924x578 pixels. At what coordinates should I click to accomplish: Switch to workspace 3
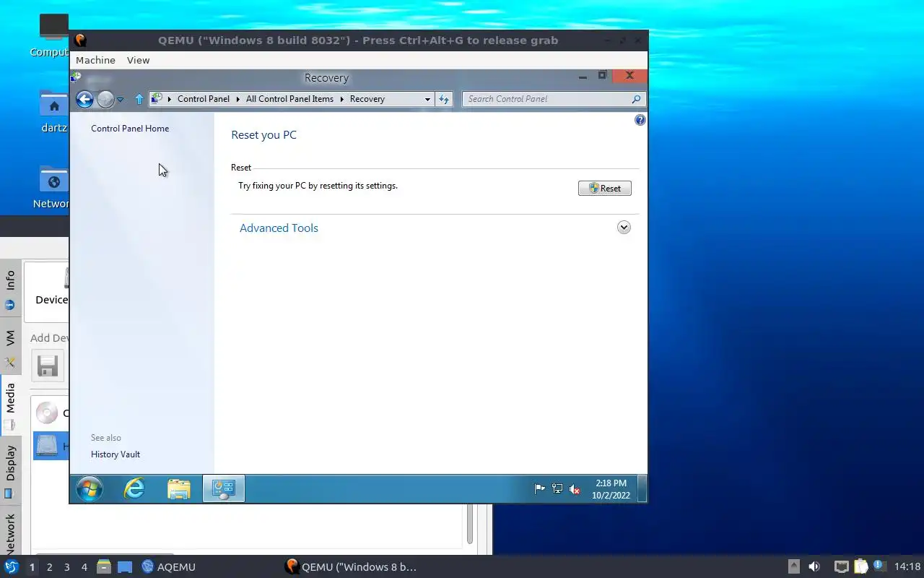66,567
